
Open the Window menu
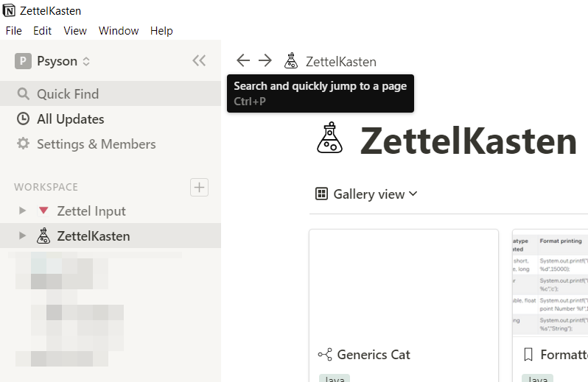coord(119,31)
